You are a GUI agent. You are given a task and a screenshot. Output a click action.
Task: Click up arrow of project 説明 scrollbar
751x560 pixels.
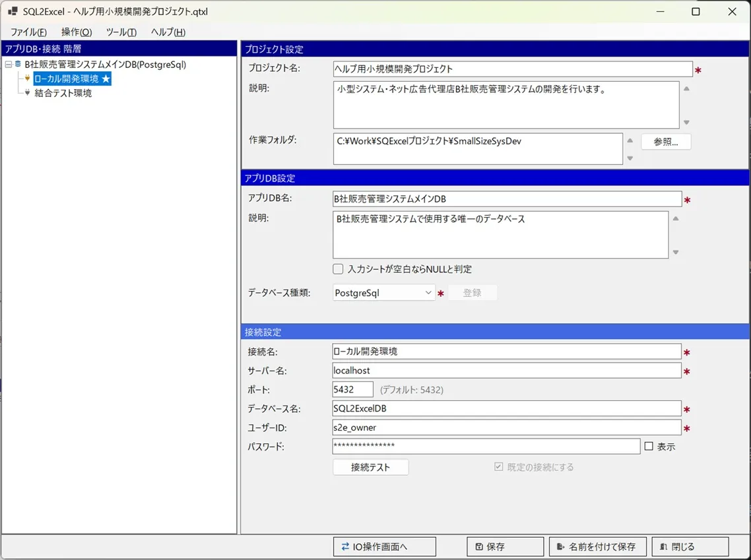pos(686,89)
